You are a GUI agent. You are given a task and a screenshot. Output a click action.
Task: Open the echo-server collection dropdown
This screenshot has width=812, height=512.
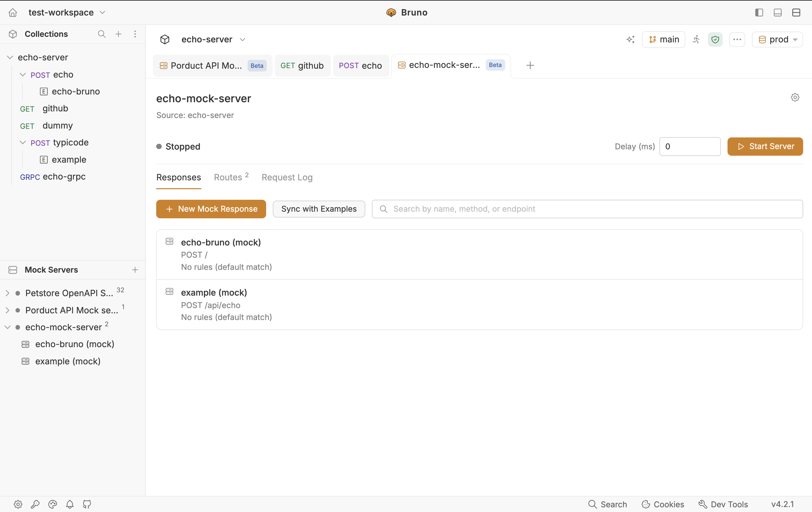click(213, 39)
